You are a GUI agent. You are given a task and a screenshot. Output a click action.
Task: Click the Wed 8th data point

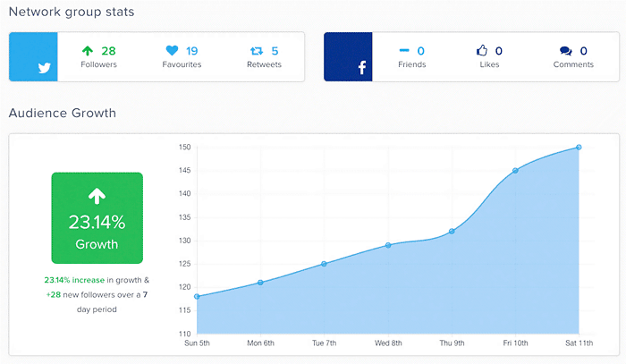pos(387,245)
